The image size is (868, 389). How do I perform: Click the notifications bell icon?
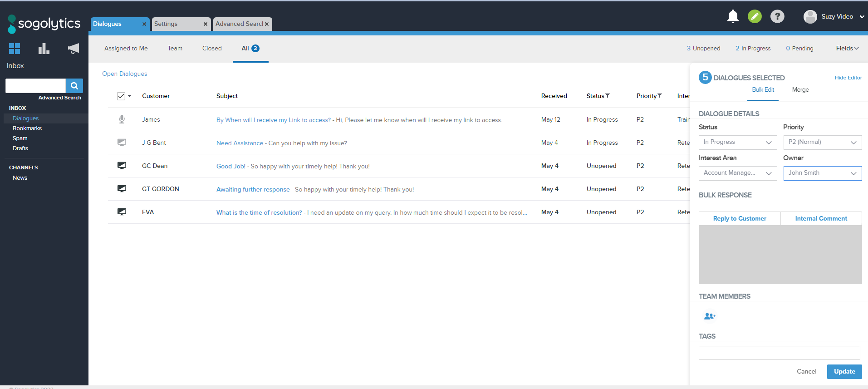pyautogui.click(x=732, y=17)
